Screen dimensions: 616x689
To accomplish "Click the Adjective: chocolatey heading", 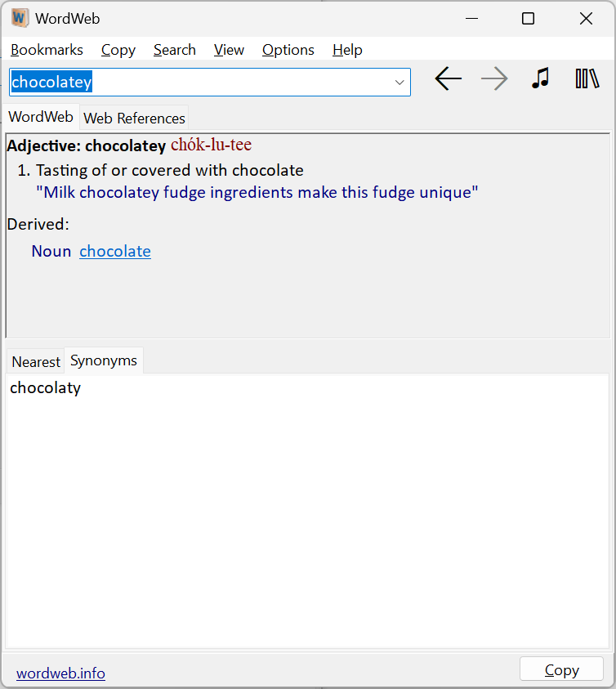I will pos(87,145).
